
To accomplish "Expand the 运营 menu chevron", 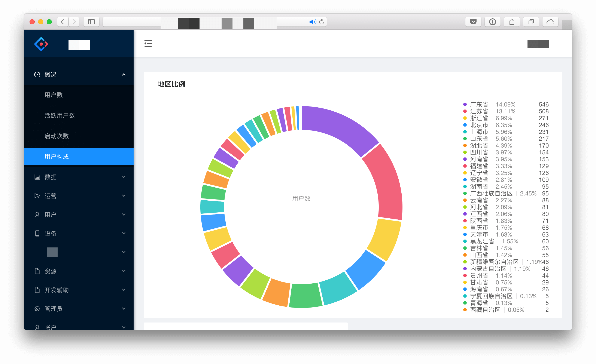I will (x=124, y=196).
